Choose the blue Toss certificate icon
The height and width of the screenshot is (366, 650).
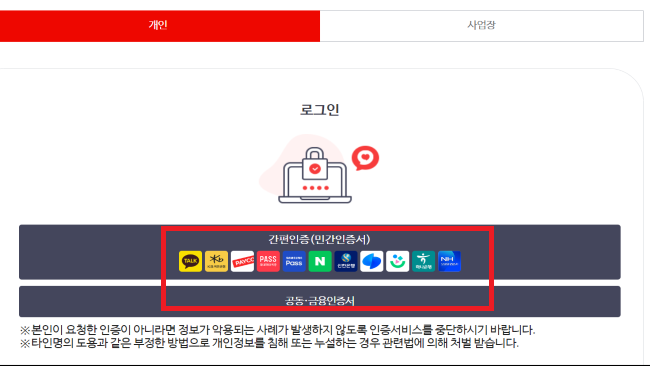[x=371, y=261]
